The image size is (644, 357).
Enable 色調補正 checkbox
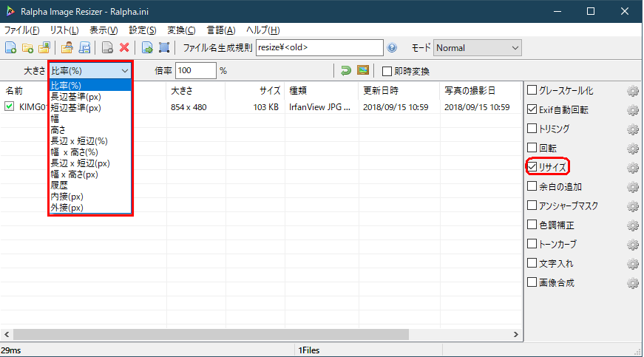pyautogui.click(x=532, y=225)
